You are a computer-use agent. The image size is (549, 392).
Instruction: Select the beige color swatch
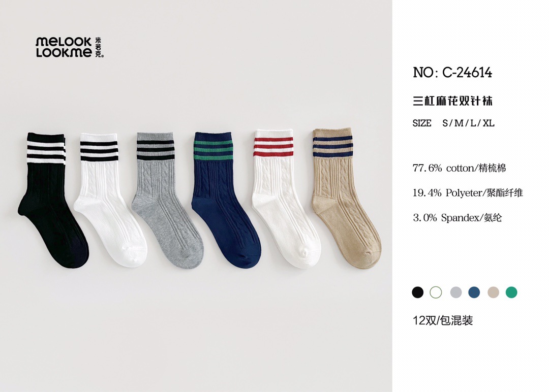[x=493, y=292]
